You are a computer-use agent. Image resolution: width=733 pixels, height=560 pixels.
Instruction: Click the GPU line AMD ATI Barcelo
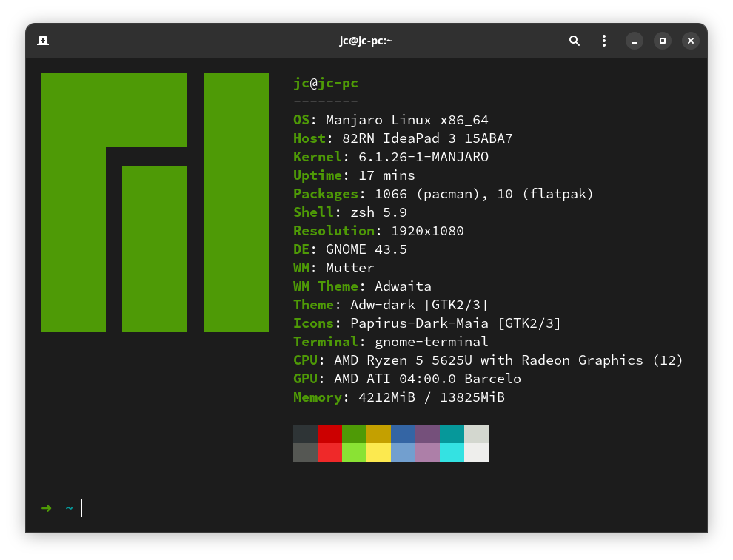[407, 379]
